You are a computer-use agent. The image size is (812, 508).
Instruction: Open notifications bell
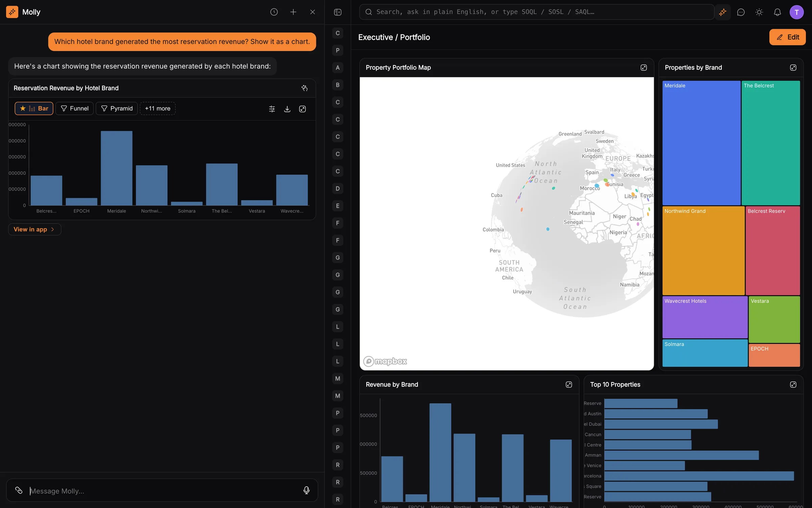pos(777,12)
